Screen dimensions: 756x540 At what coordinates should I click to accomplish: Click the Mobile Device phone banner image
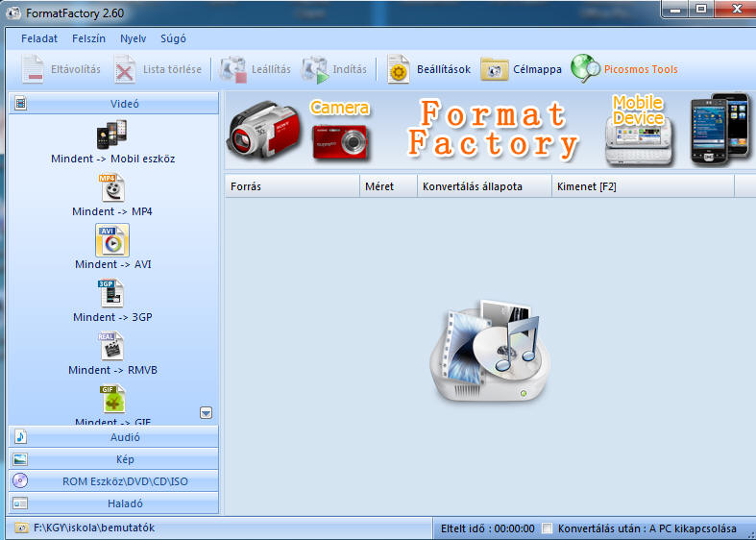point(639,141)
